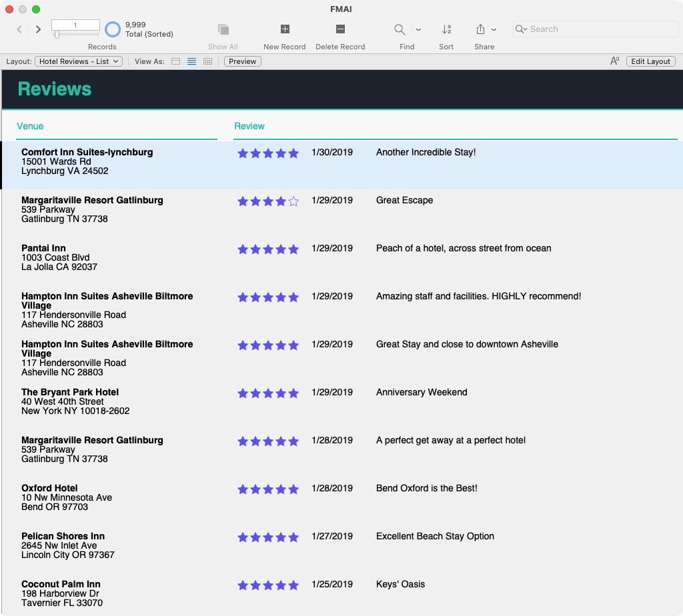Screen dimensions: 683x616
Task: Click inside the current record number field
Action: (x=75, y=24)
